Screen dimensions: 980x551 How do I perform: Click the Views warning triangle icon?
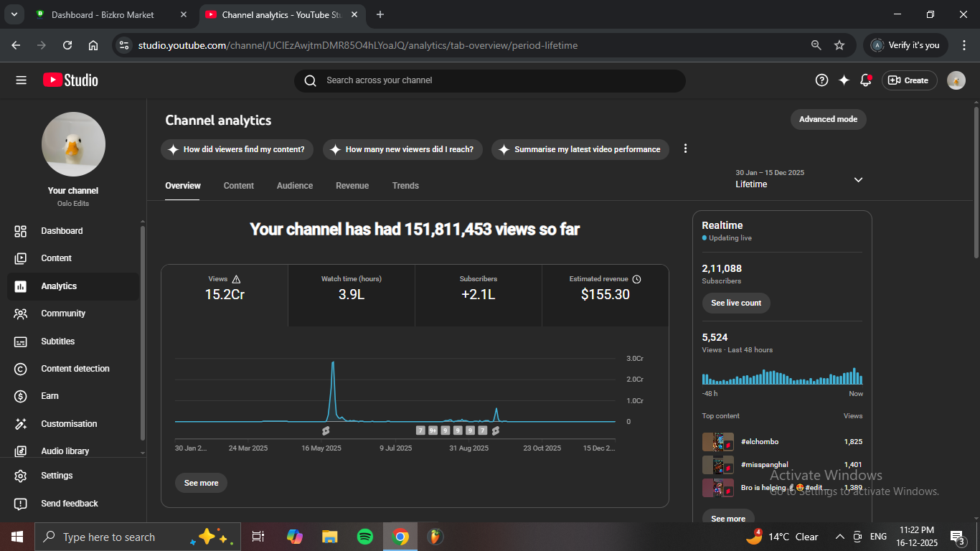(237, 279)
